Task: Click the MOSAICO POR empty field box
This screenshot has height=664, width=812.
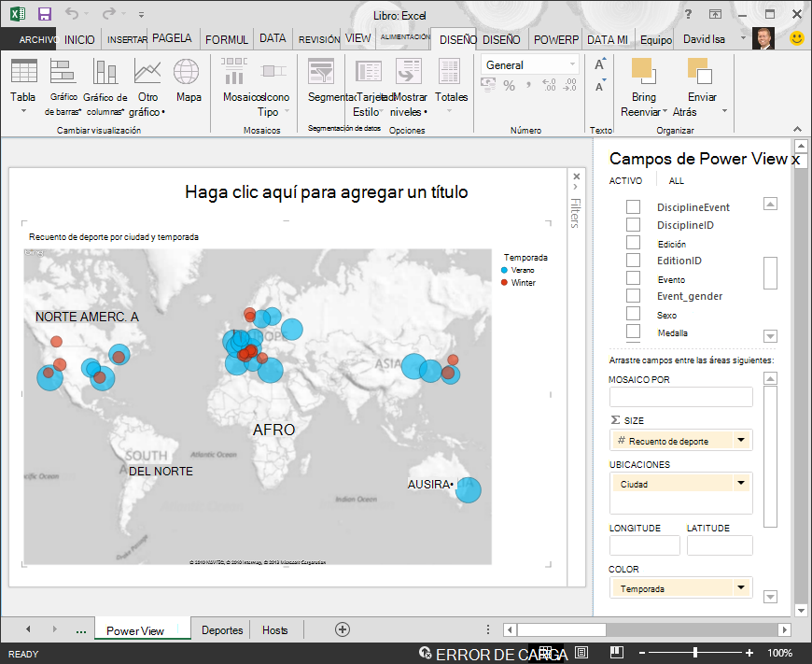Action: [680, 397]
